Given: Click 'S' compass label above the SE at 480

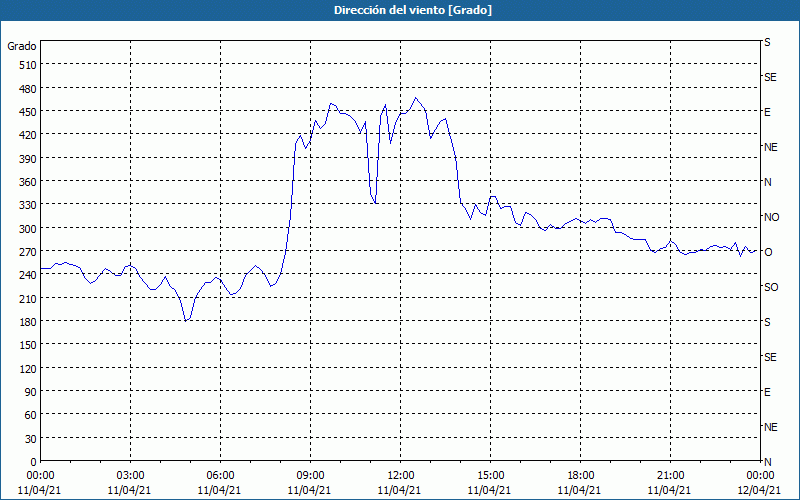Looking at the screenshot, I should pyautogui.click(x=767, y=42).
